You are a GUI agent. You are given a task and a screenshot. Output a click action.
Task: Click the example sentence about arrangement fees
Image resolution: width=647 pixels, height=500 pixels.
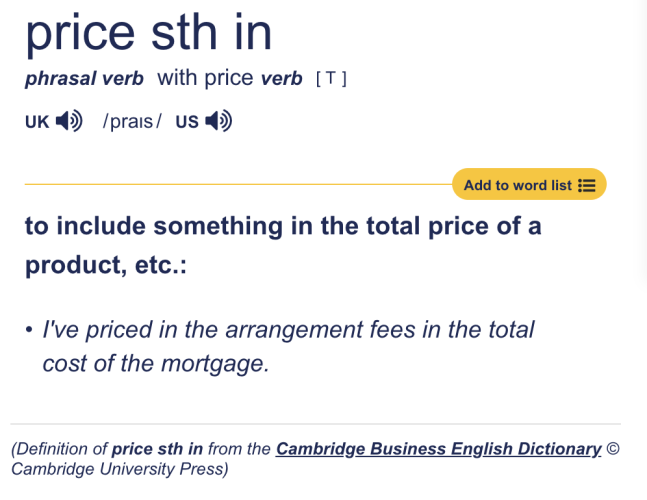[x=288, y=347]
